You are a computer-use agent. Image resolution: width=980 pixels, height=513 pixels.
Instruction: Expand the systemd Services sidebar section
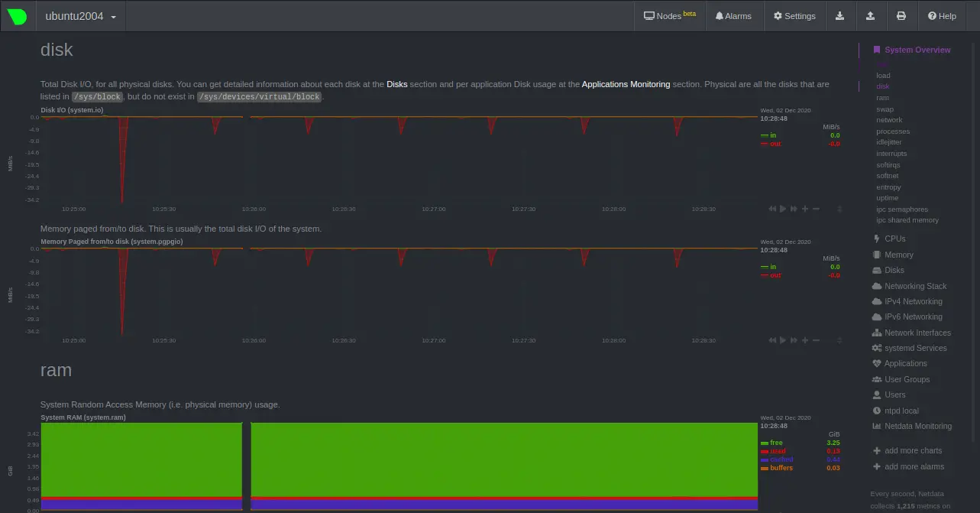(915, 348)
